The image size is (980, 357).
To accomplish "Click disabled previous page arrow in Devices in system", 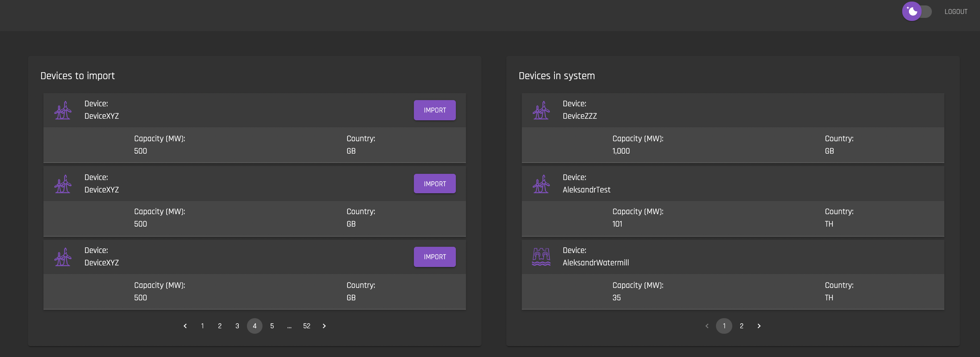I will [x=707, y=326].
